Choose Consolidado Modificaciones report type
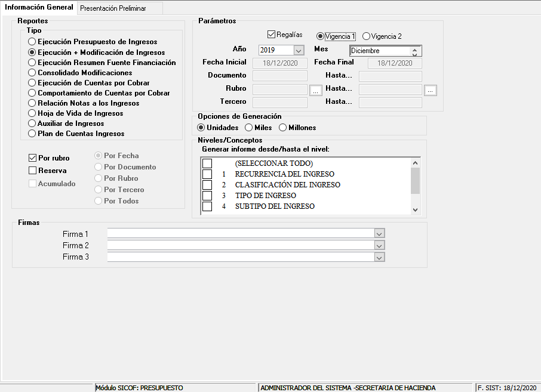The width and height of the screenshot is (541, 392). click(x=32, y=73)
